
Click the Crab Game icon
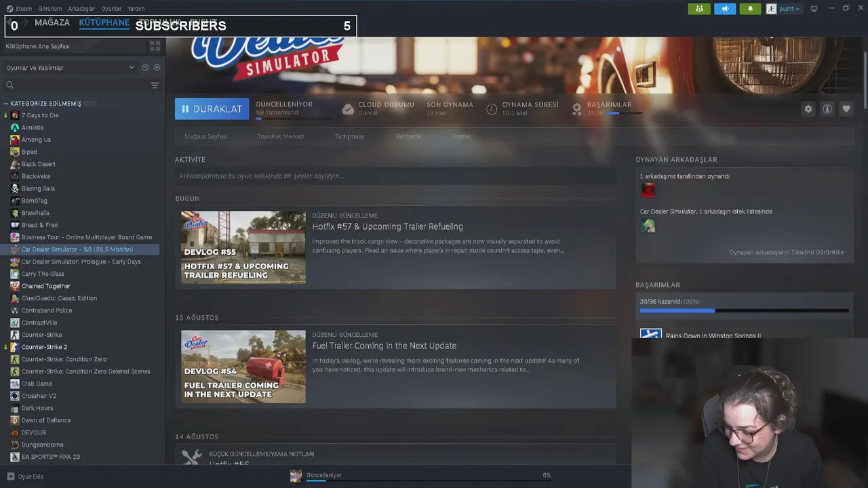point(15,384)
